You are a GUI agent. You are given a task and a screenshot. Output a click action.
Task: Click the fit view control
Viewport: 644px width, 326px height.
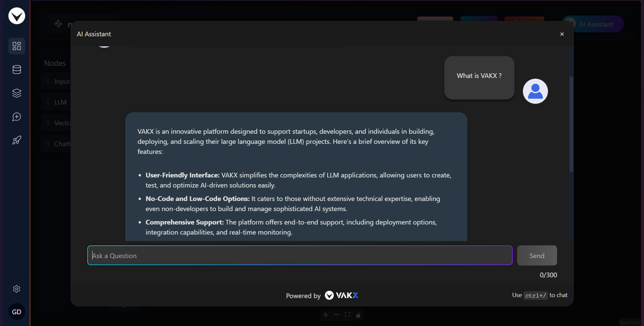(x=347, y=315)
